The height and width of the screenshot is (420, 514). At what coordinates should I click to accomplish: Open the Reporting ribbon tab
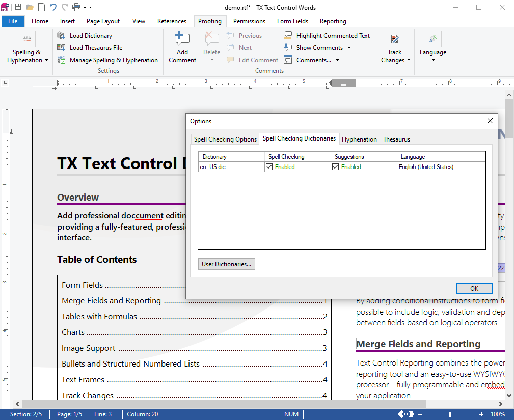pos(333,21)
